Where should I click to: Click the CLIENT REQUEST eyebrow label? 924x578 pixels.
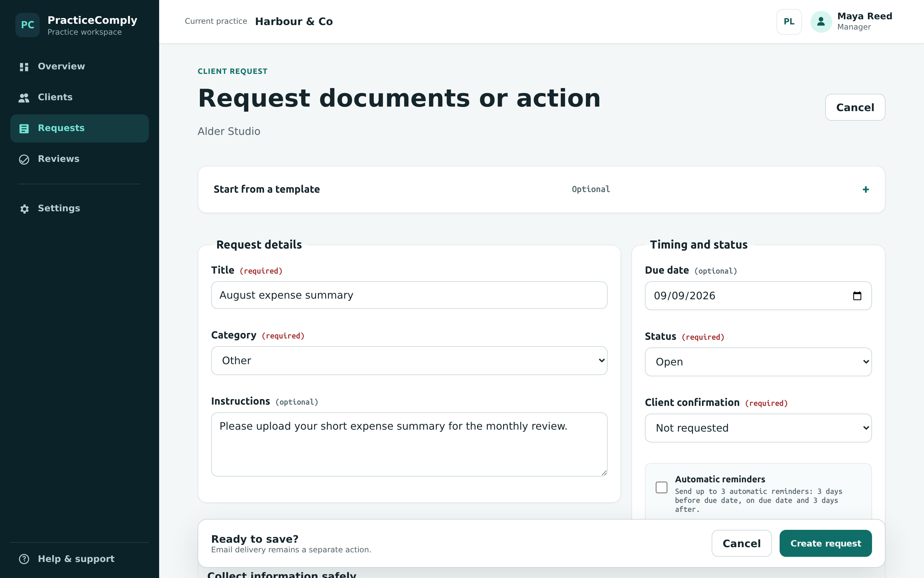(x=232, y=71)
